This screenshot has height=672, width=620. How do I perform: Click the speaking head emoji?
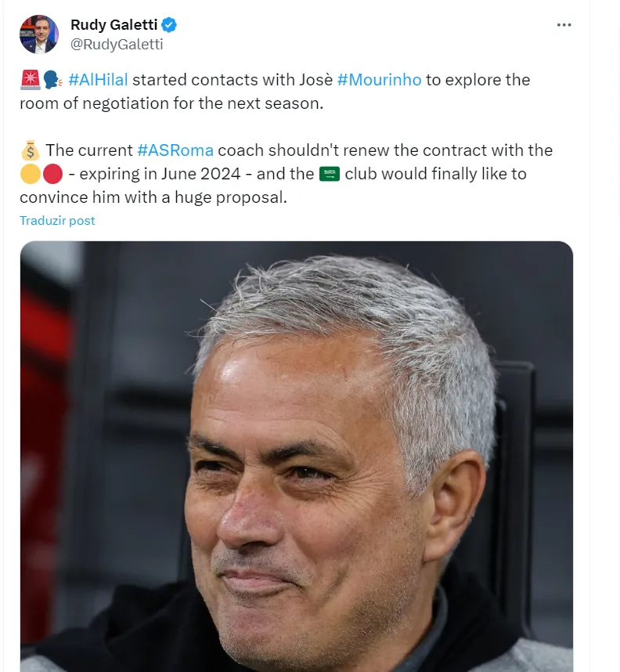(52, 80)
